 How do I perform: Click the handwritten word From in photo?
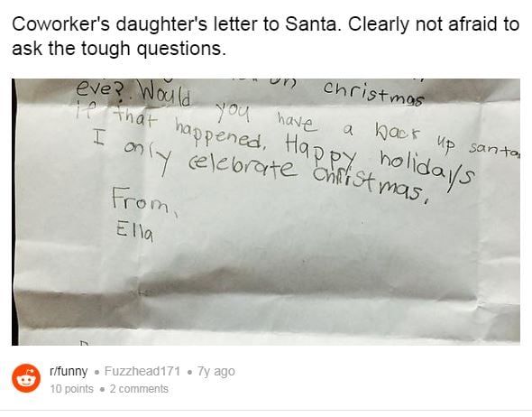[143, 200]
